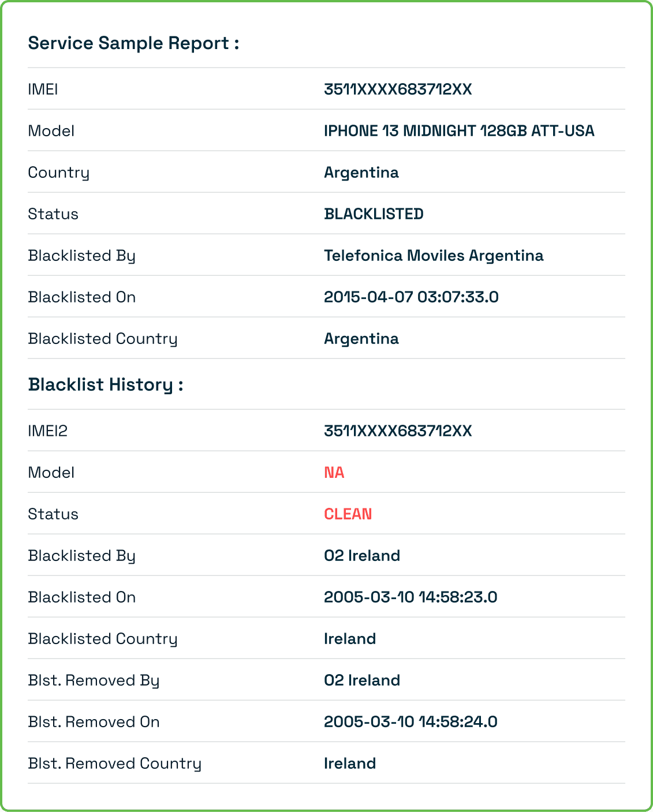Image resolution: width=653 pixels, height=812 pixels.
Task: Click the Country row label
Action: point(58,173)
